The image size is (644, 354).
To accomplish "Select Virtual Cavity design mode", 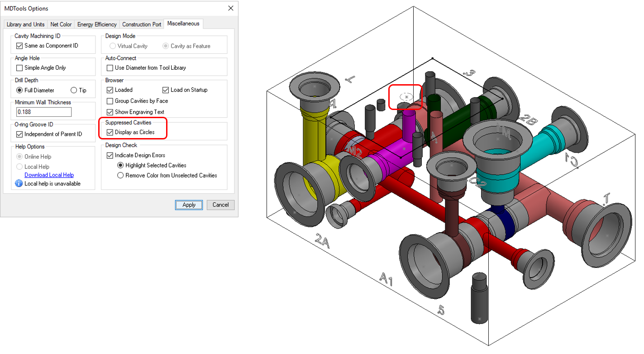I will click(x=113, y=46).
